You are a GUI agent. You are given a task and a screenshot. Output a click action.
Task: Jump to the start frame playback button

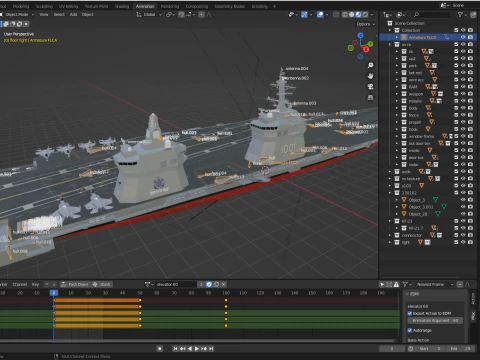tap(175, 349)
